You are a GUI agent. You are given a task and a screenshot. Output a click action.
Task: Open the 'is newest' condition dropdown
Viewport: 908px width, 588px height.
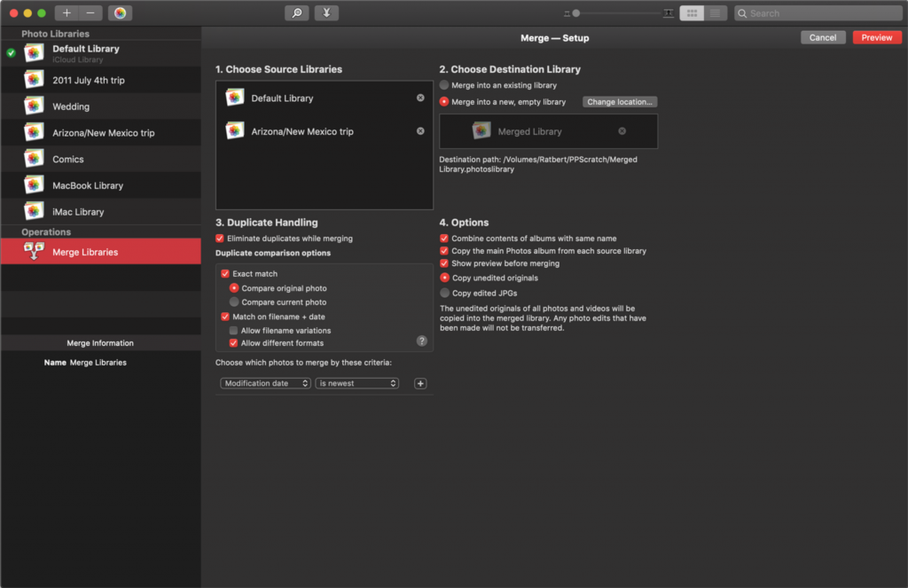357,383
